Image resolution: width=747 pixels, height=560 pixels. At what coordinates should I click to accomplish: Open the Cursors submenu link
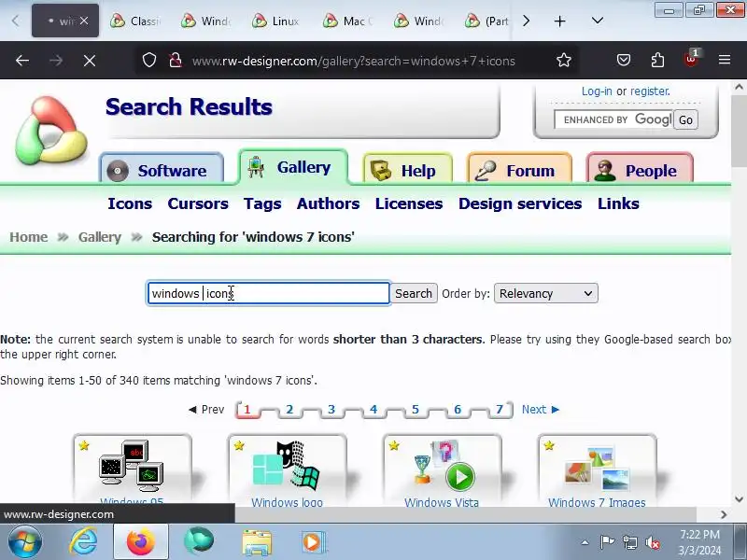198,203
